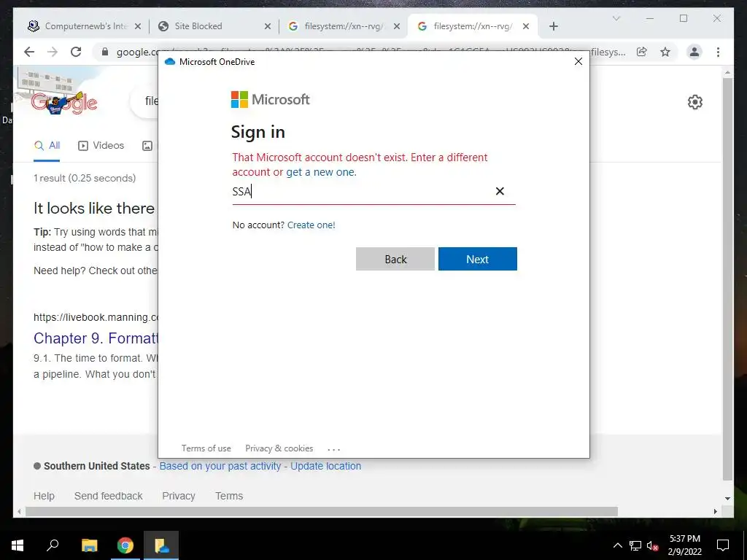Clear the sign-in field with the X
747x560 pixels.
[x=500, y=191]
